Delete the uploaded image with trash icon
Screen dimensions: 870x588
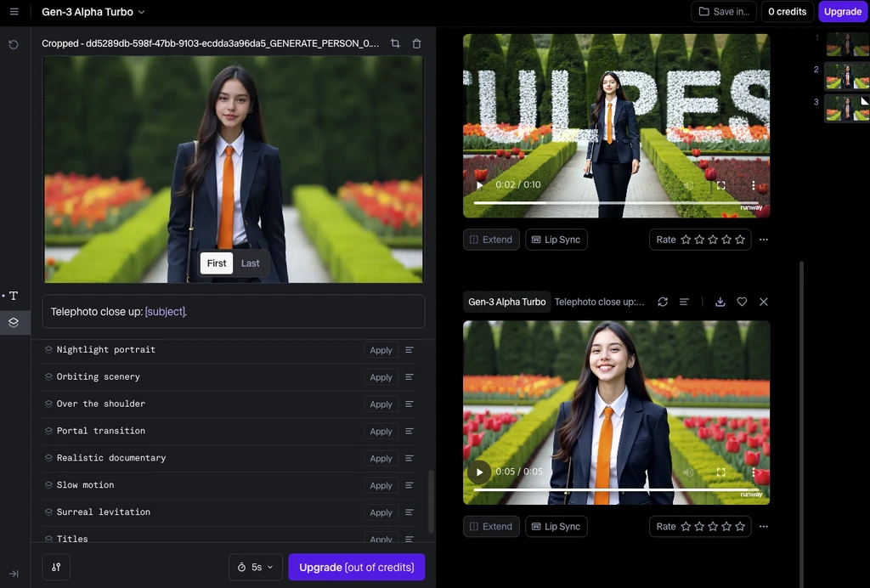(x=416, y=43)
